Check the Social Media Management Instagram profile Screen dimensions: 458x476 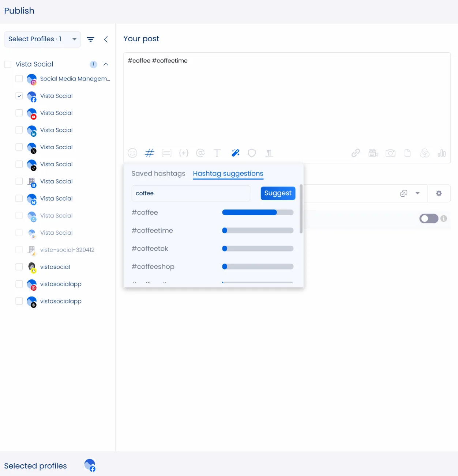point(19,79)
